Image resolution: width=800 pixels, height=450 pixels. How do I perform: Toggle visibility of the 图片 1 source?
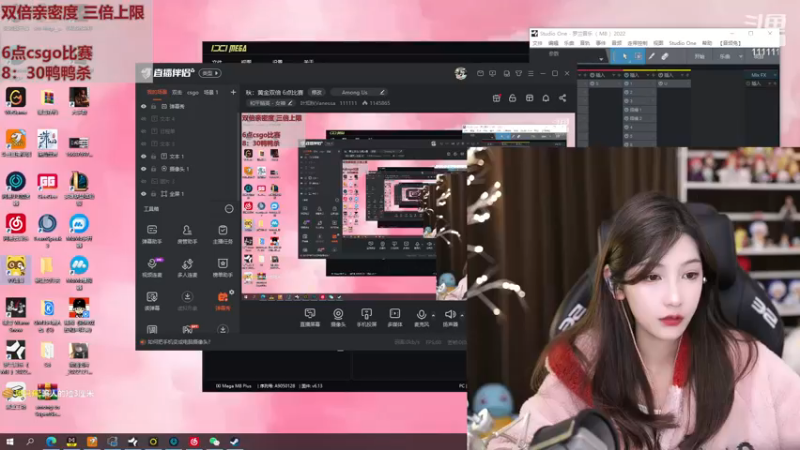click(143, 181)
